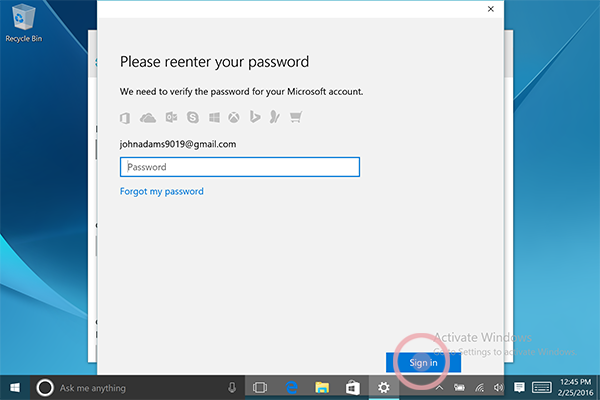Click the Store shopping cart icon
600x400 pixels.
tap(296, 117)
